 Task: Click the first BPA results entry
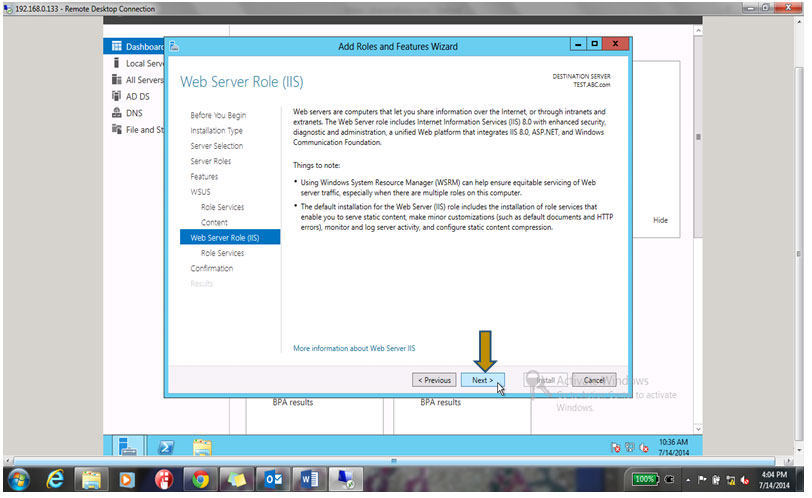click(x=293, y=402)
